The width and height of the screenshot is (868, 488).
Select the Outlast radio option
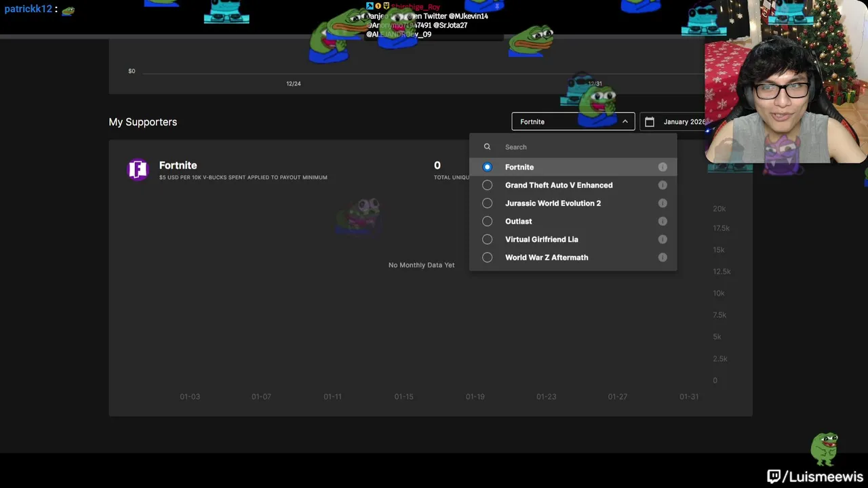(x=487, y=221)
